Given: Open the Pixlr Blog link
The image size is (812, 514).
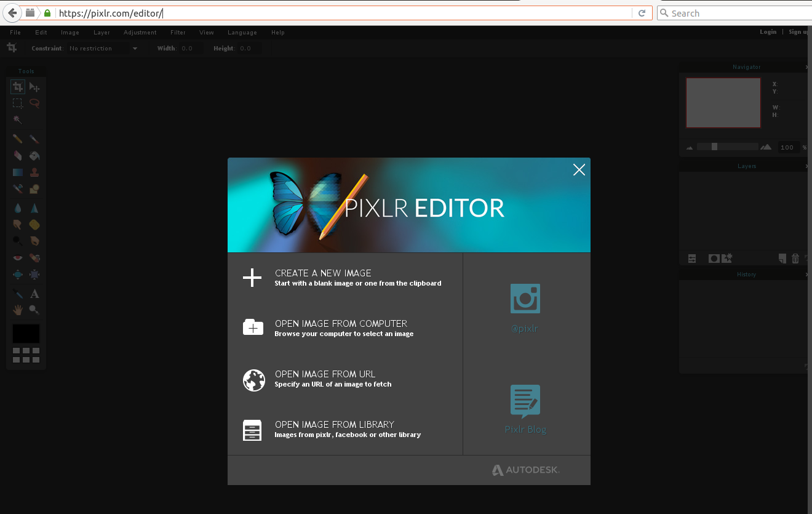Looking at the screenshot, I should pos(525,409).
